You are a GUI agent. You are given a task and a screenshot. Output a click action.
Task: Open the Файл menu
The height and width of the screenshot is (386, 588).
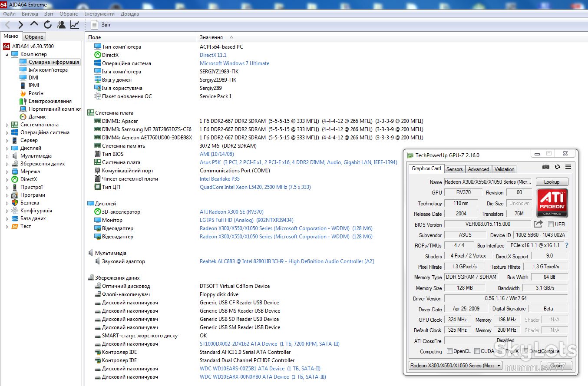tap(9, 14)
